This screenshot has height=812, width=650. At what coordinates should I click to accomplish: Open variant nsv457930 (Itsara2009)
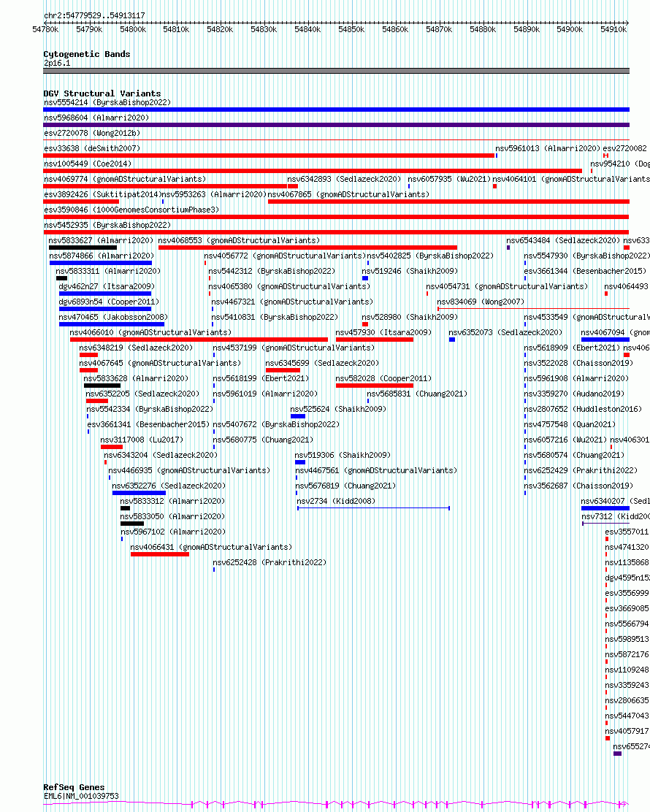point(383,332)
